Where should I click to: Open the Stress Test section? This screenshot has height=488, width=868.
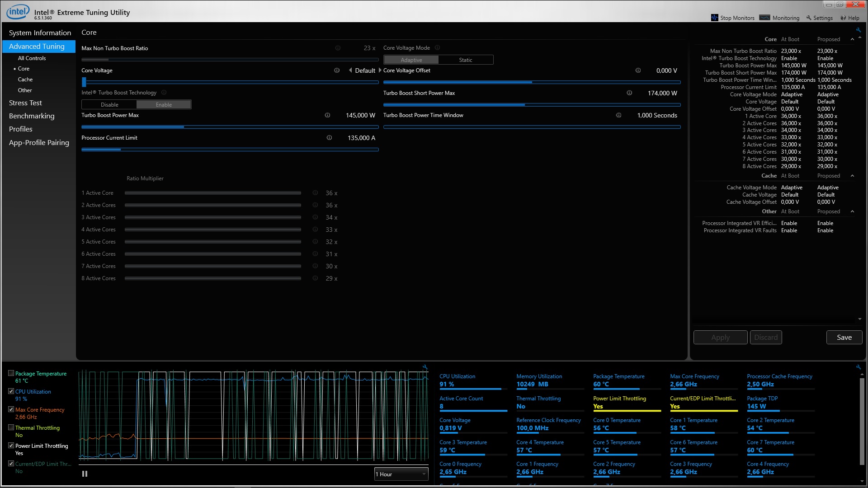(x=25, y=103)
